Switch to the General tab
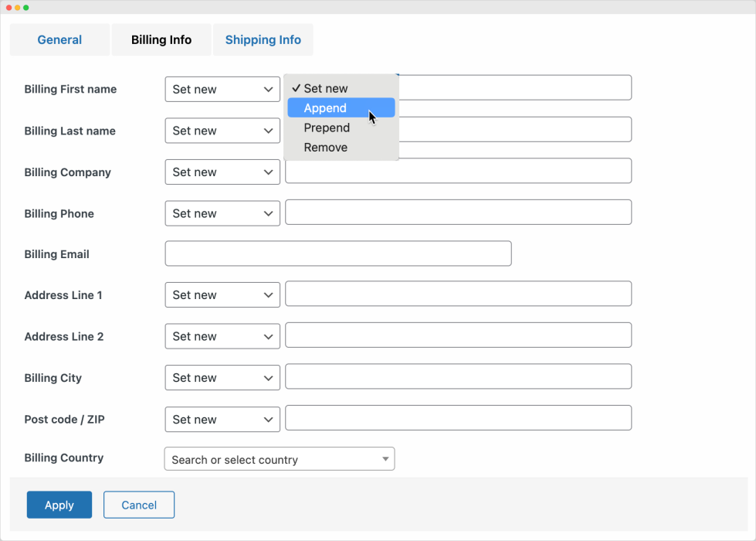 pyautogui.click(x=59, y=40)
